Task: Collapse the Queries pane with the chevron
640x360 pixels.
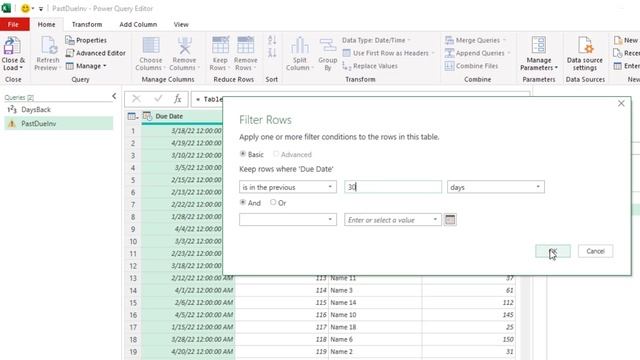Action: point(114,96)
